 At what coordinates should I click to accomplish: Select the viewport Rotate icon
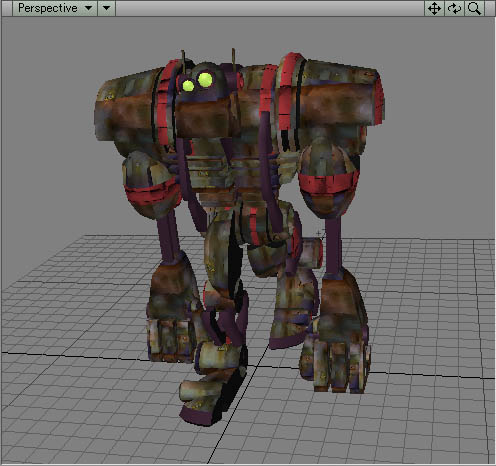tap(454, 8)
